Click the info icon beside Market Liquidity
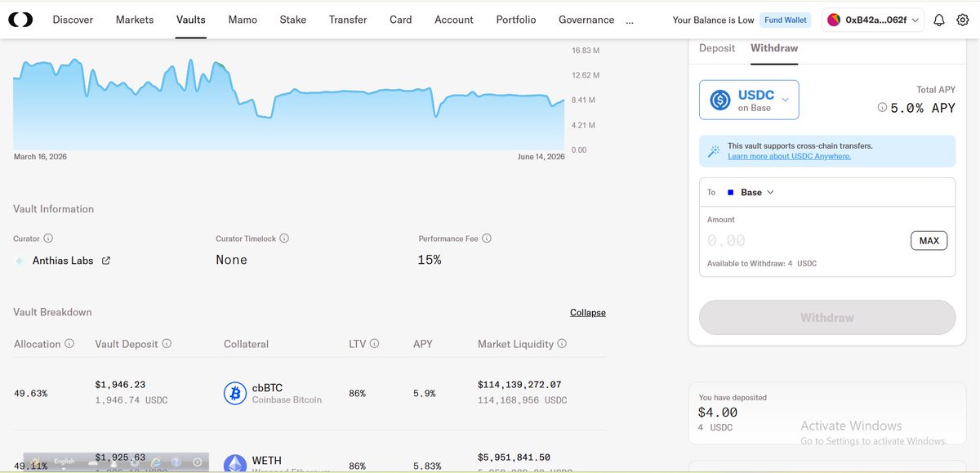980x473 pixels. coord(562,344)
